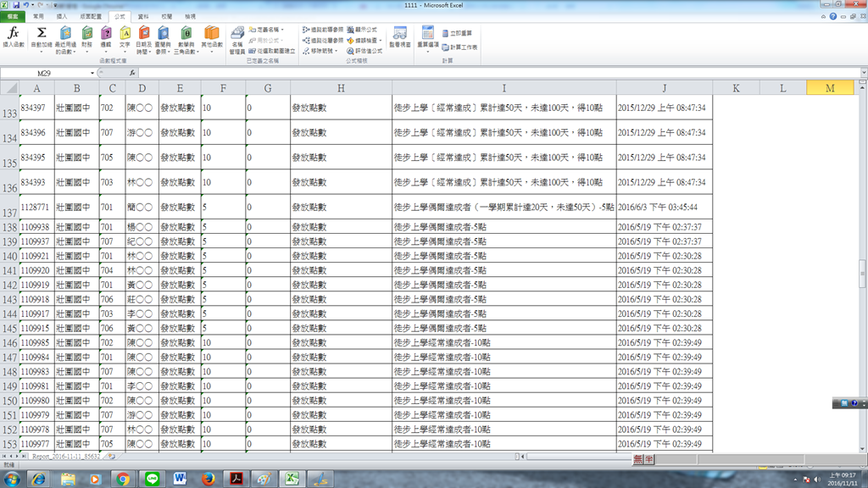The height and width of the screenshot is (488, 868).
Task: Expand the formula bar
Action: coord(864,73)
